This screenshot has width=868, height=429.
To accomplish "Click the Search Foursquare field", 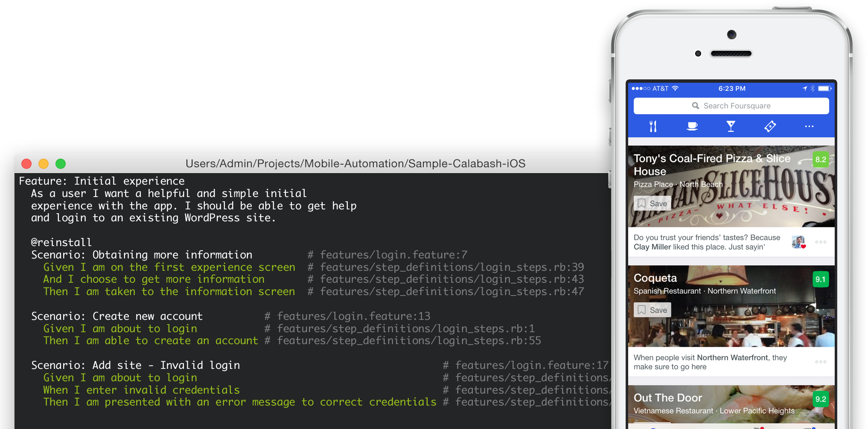I will [731, 106].
